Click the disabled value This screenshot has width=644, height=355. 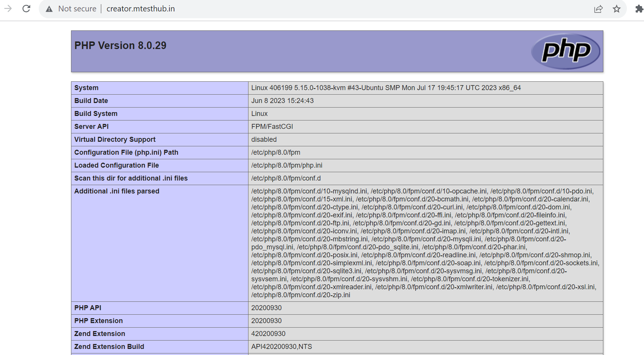(x=264, y=139)
